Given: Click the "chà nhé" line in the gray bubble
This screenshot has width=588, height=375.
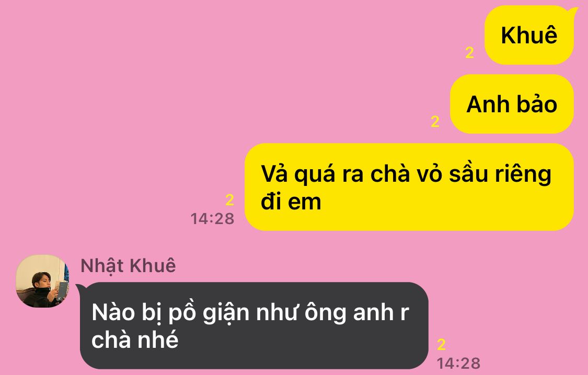Looking at the screenshot, I should 135,340.
